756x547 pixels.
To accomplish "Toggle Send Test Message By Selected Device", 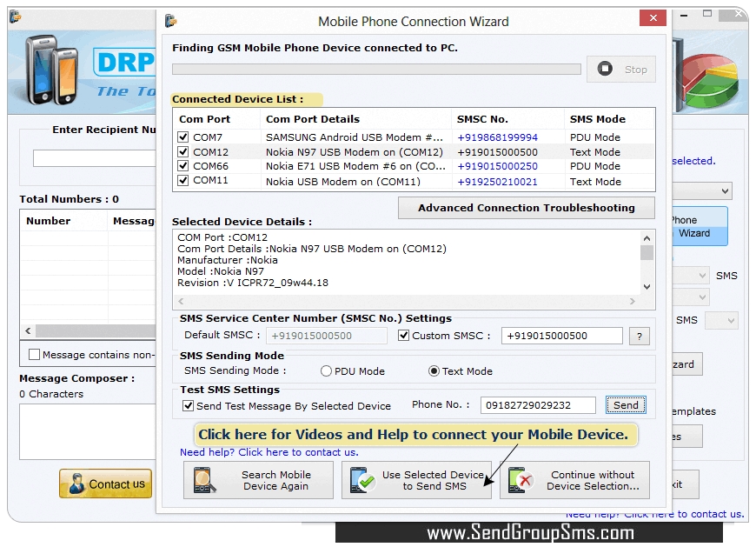I will coord(188,405).
